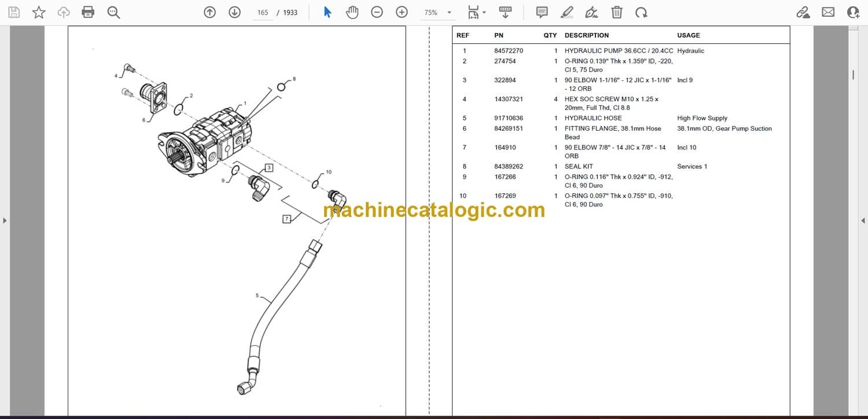This screenshot has width=868, height=419.
Task: Click the SEAL KIT description
Action: pyautogui.click(x=579, y=167)
